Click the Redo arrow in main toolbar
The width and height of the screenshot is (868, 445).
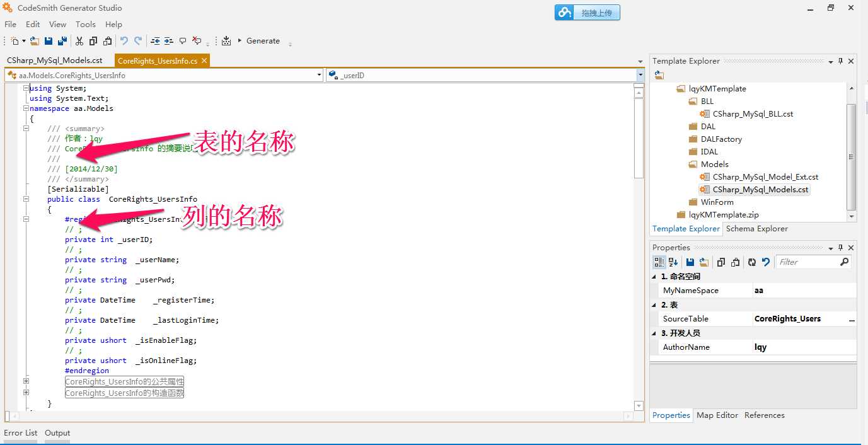(x=138, y=41)
